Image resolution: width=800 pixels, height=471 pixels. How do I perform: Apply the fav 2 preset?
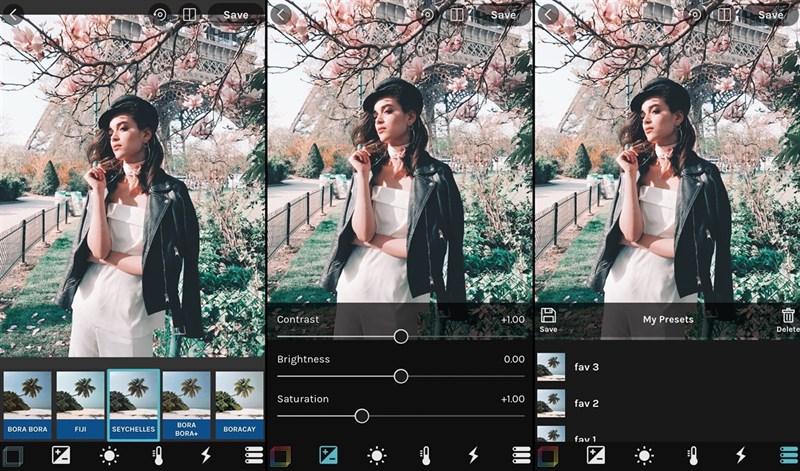tap(667, 403)
